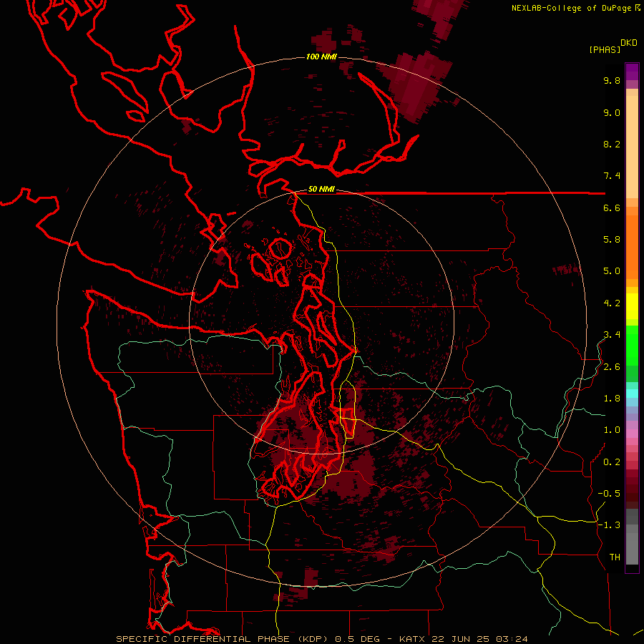Viewport: 644px width, 644px height.
Task: Click the -1.3 value on the color scale
Action: (x=609, y=525)
